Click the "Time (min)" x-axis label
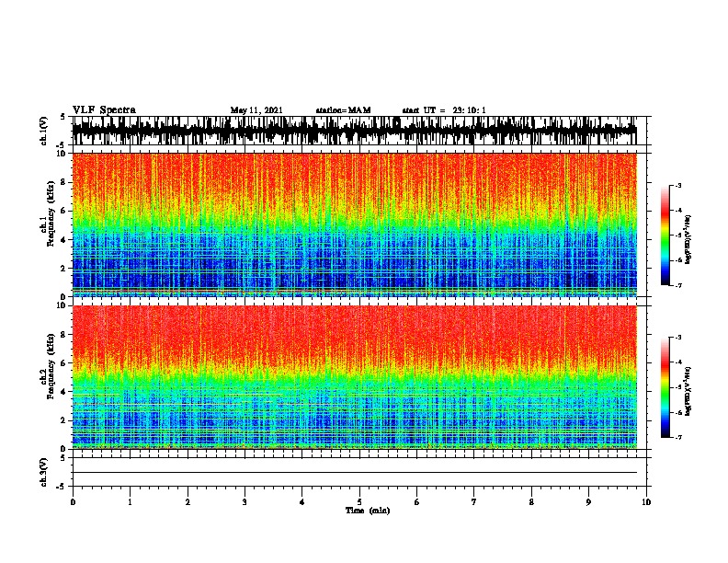728x563 pixels. click(368, 511)
